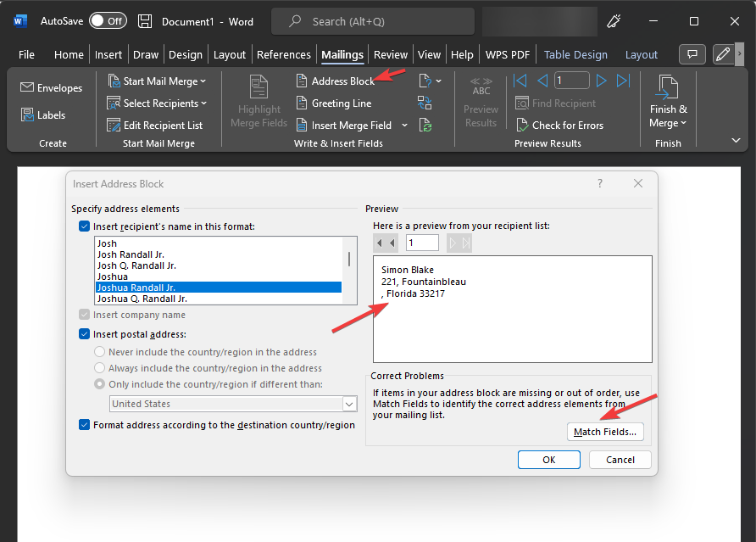Select Only include country if different
The image size is (756, 542).
[99, 384]
